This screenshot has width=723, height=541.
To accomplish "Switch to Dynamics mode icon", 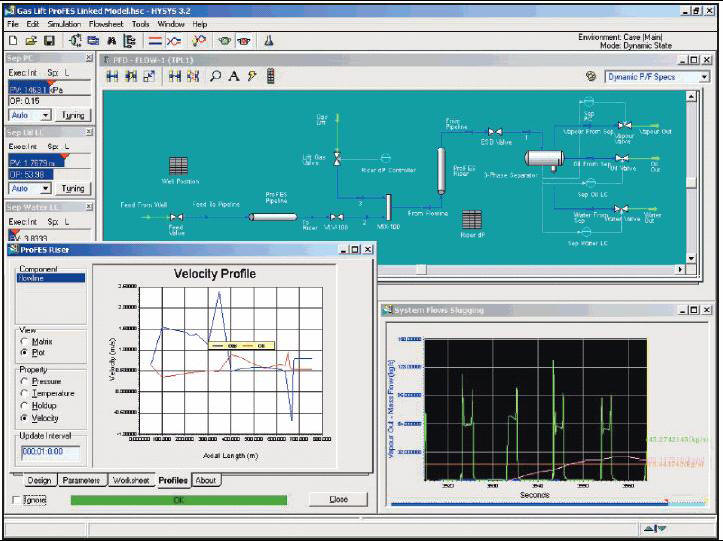I will [174, 41].
